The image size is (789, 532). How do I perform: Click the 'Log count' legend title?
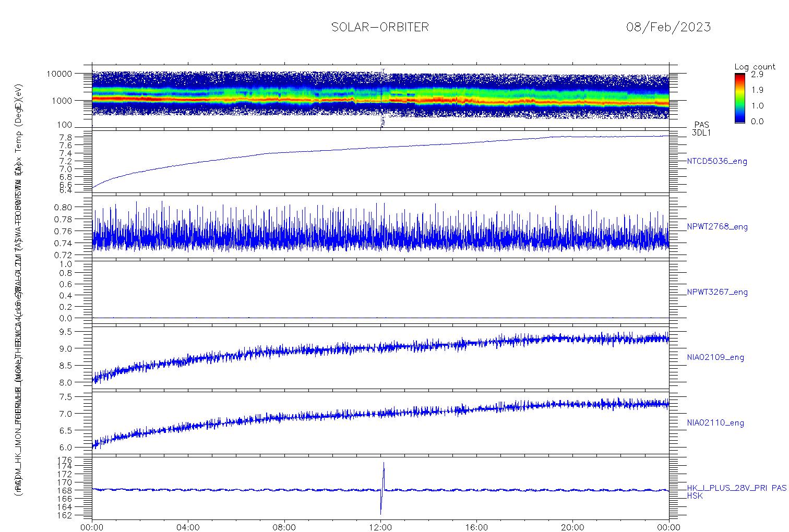click(x=755, y=67)
